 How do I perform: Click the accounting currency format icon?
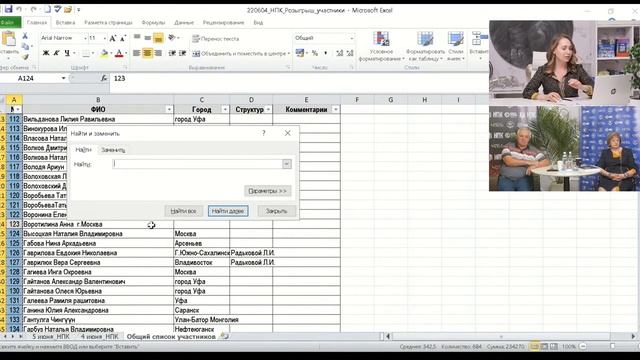300,53
